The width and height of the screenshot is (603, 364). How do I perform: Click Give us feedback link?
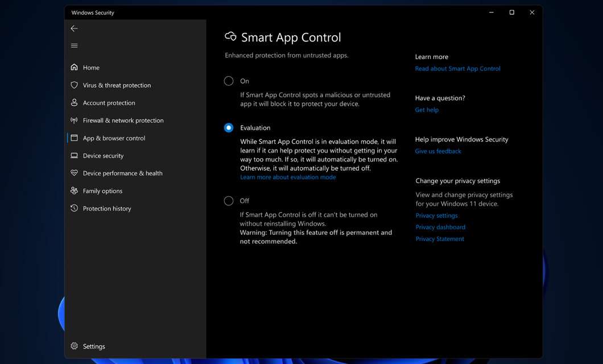coord(438,151)
